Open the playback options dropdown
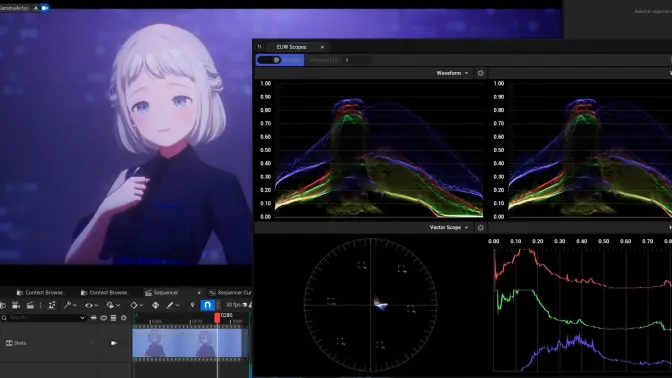This screenshot has width=672, height=378. tap(113, 305)
